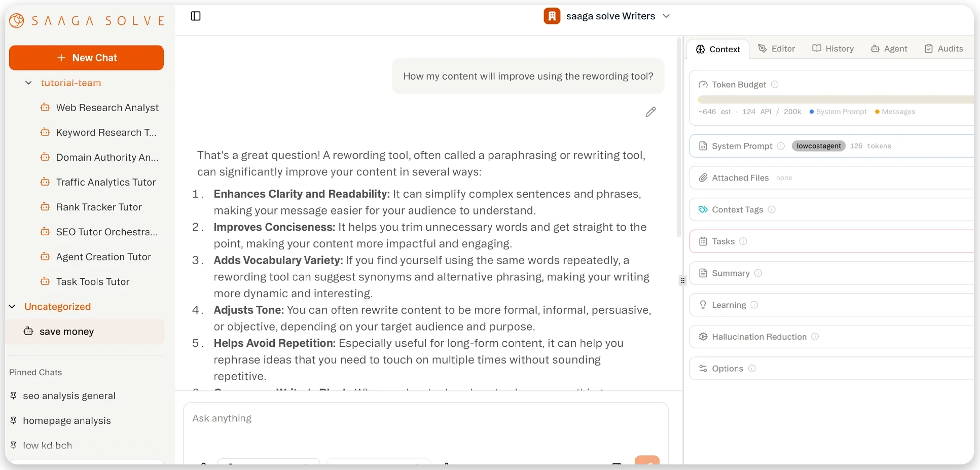This screenshot has height=470, width=980.
Task: Click the Context Tags tag icon
Action: coord(703,209)
